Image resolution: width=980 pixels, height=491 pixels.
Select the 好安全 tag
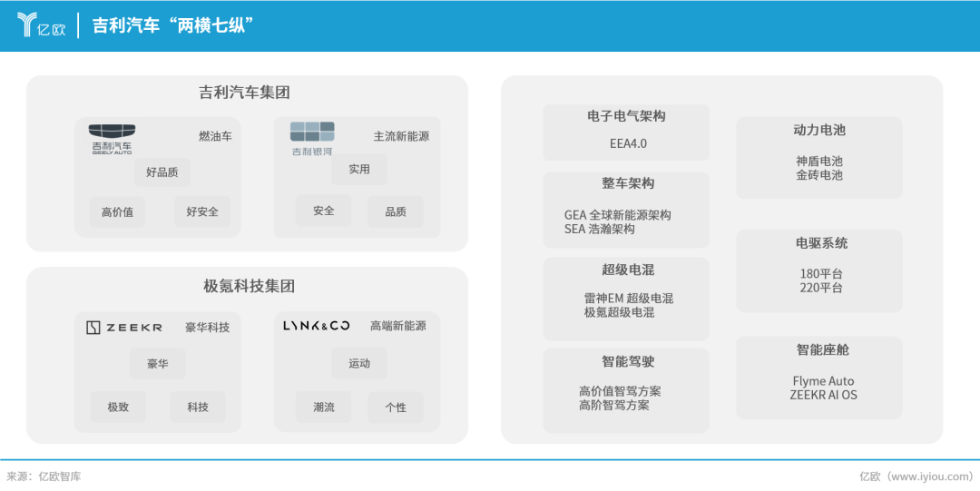point(202,211)
